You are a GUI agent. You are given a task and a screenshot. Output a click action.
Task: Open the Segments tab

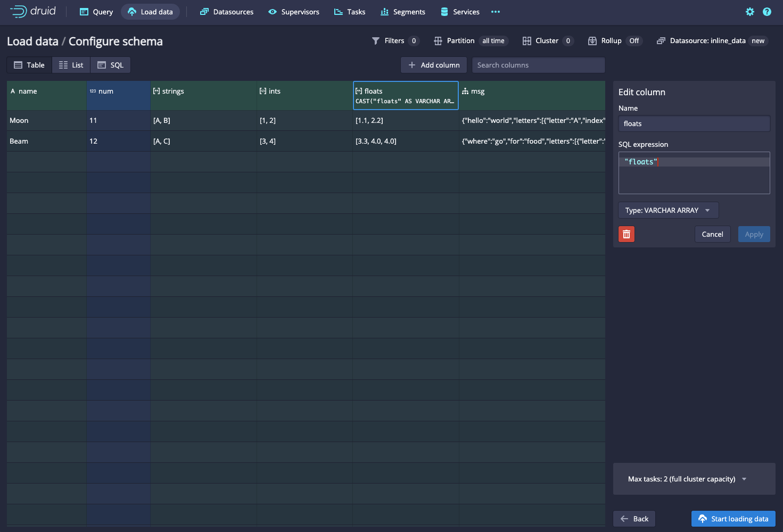pyautogui.click(x=403, y=12)
